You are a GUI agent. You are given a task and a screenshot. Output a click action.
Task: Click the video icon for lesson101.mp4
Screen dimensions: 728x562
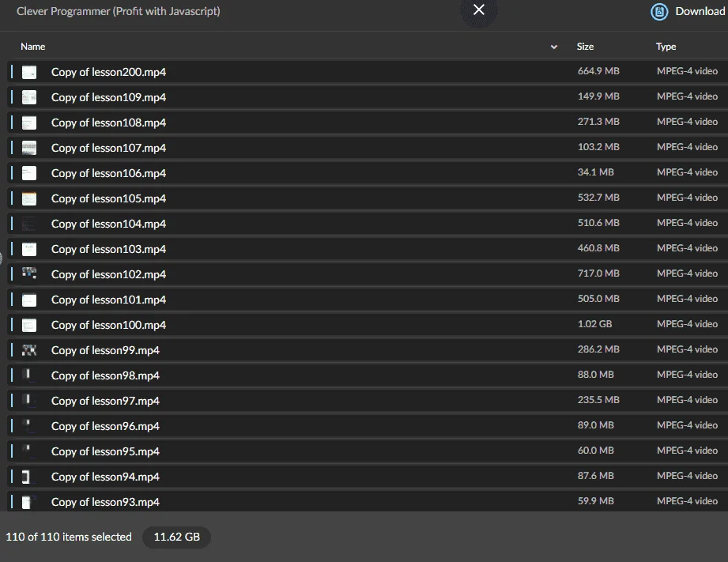click(x=29, y=300)
